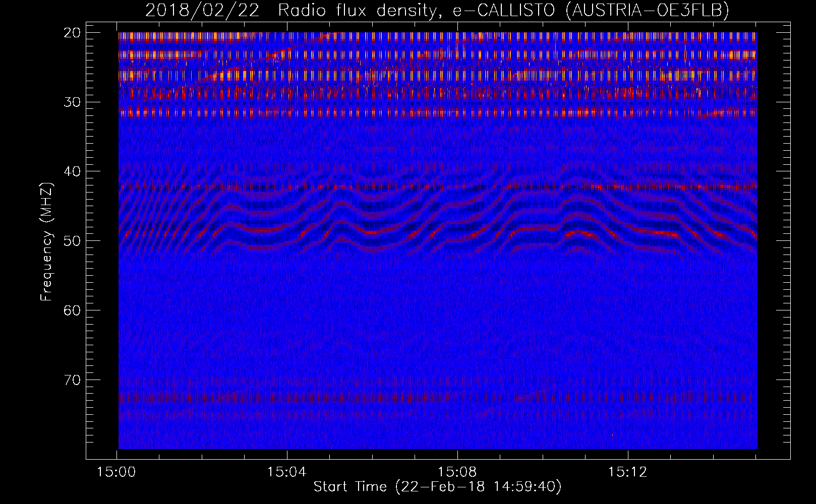The width and height of the screenshot is (816, 504).
Task: Click the 70 frequency tick label
Action: 73,380
